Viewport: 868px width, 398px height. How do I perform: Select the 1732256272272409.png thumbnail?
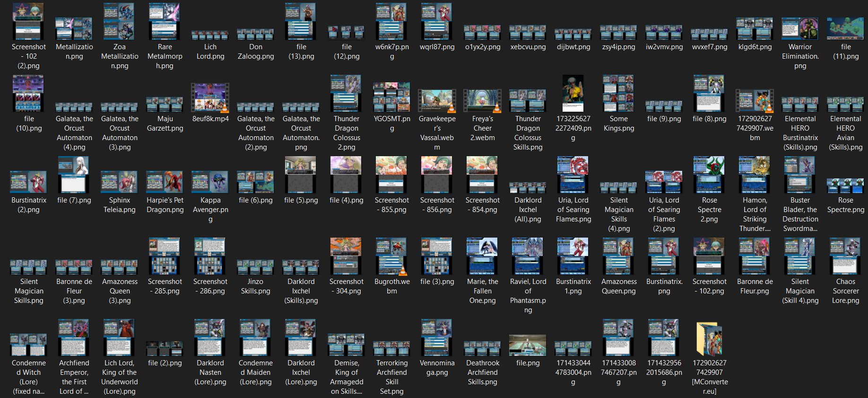[x=573, y=93]
